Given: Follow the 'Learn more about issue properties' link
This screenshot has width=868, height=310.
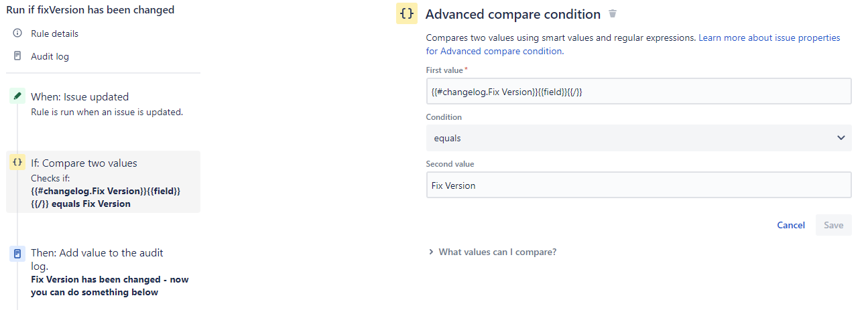Looking at the screenshot, I should (769, 38).
